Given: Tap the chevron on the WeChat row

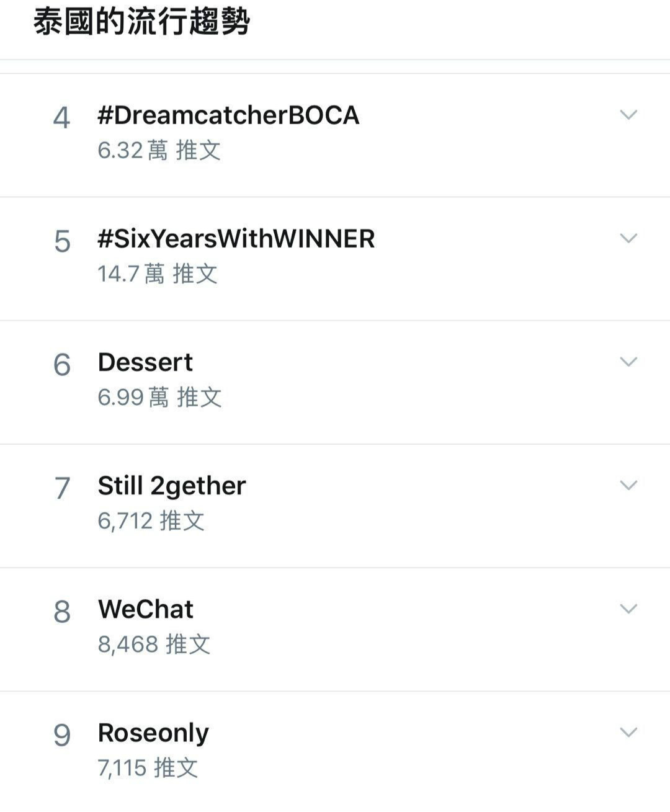Looking at the screenshot, I should coord(628,609).
